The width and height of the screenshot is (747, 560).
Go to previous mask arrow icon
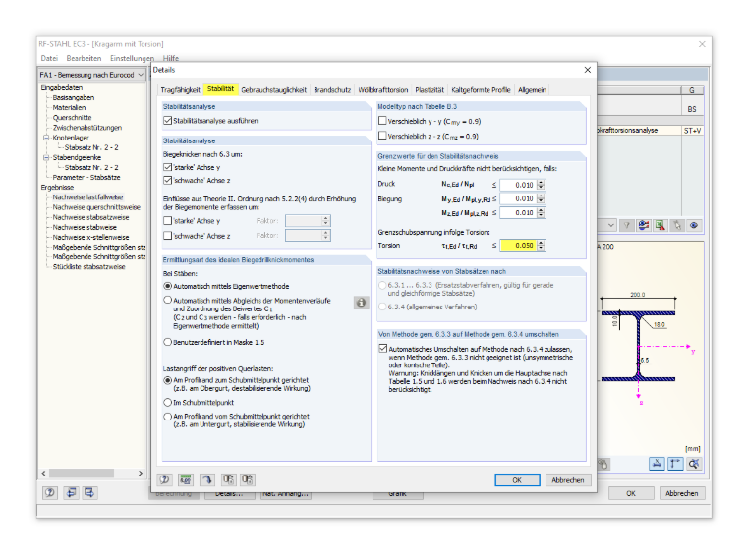coord(71,493)
